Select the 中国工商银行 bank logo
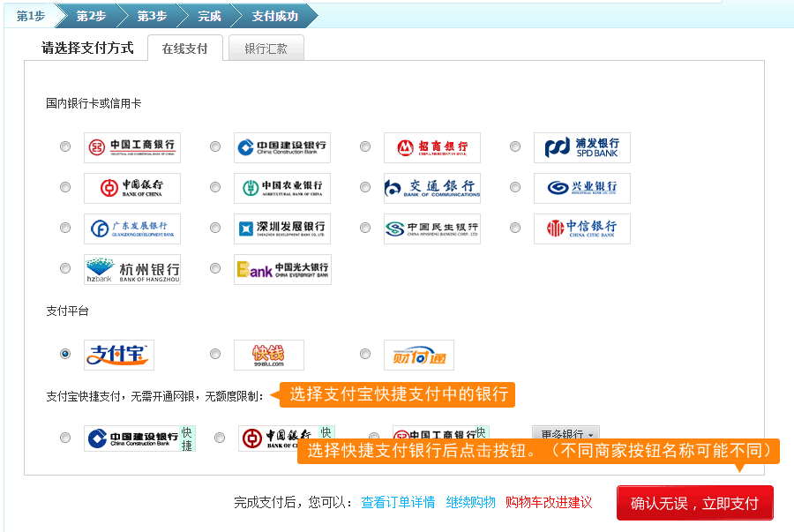 click(131, 147)
